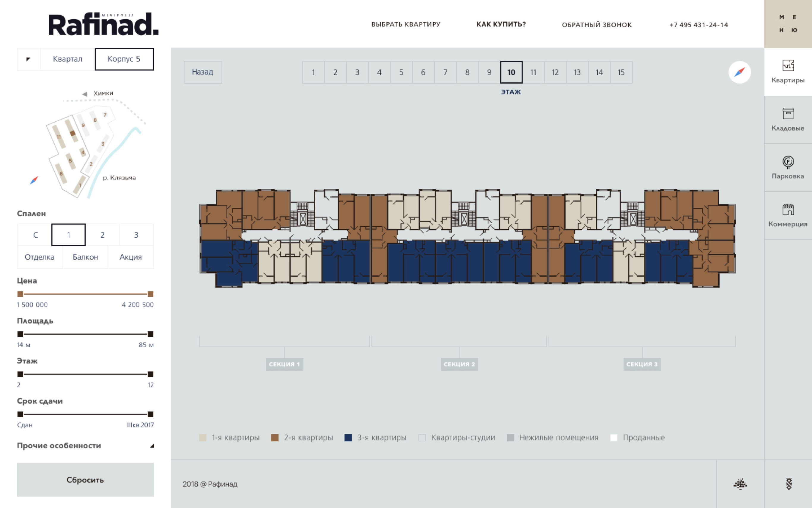The image size is (812, 508).
Task: Toggle the Балкон filter
Action: 85,257
